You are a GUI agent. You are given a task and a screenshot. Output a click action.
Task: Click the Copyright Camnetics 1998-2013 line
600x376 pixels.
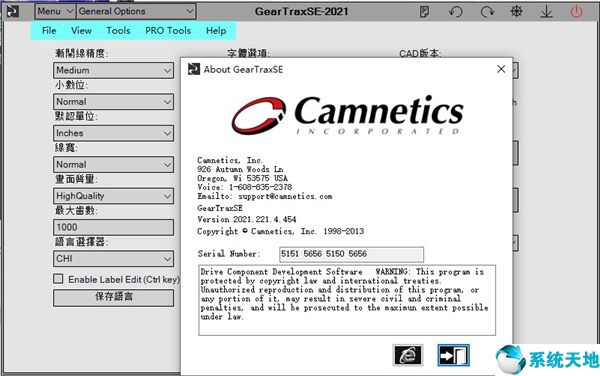point(280,231)
